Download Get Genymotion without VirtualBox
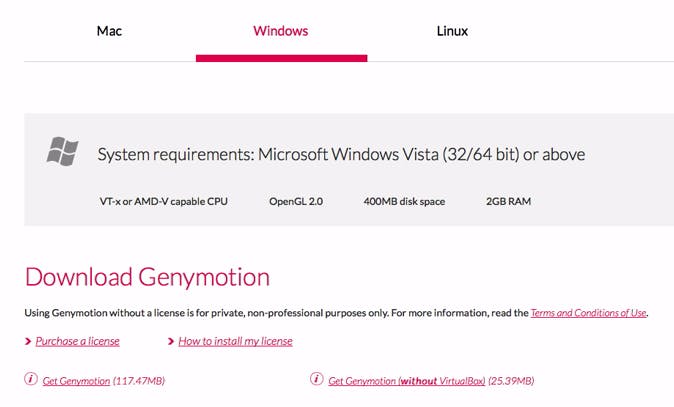This screenshot has height=407, width=674. (x=406, y=381)
